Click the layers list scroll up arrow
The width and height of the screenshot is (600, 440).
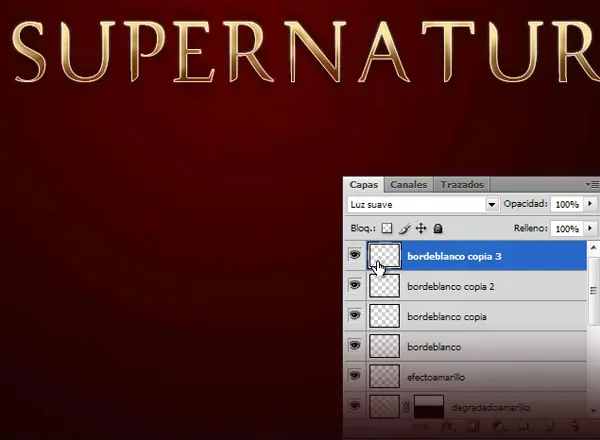click(593, 248)
